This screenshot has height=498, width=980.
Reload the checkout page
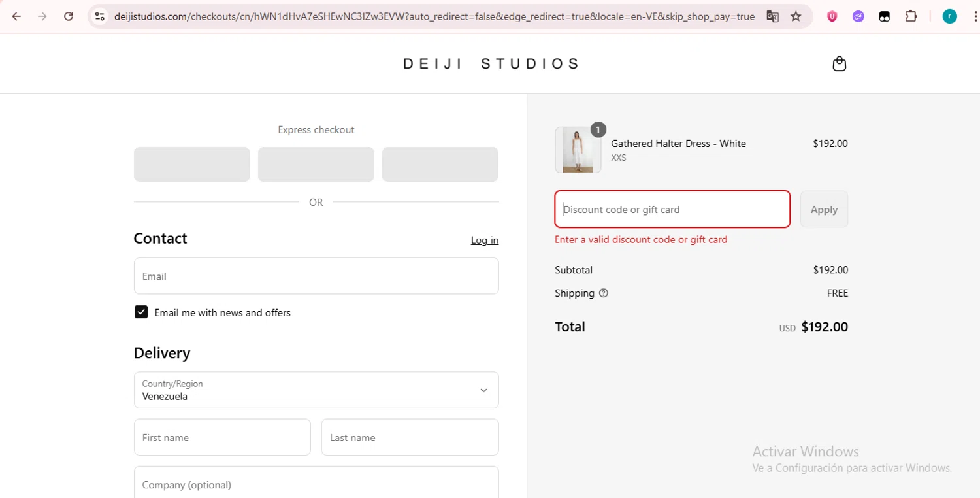(x=69, y=16)
